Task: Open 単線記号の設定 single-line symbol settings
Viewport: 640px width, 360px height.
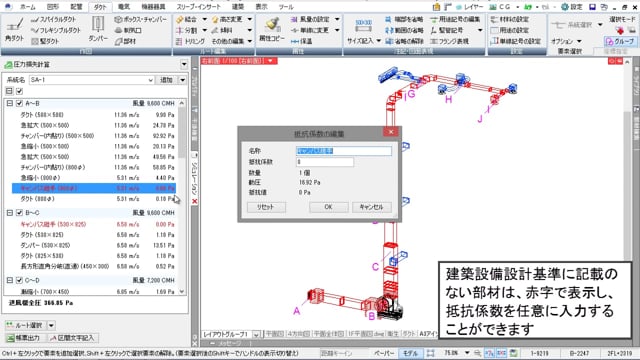Action: click(516, 41)
